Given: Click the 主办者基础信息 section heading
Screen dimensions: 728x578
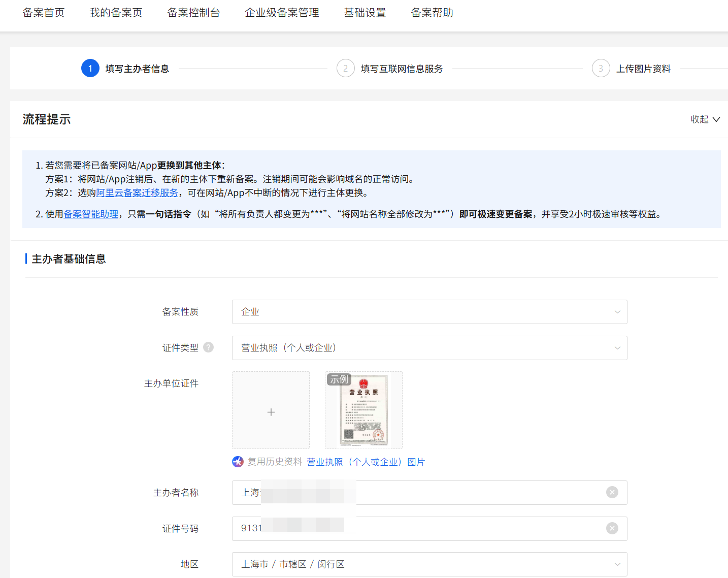Looking at the screenshot, I should (69, 259).
